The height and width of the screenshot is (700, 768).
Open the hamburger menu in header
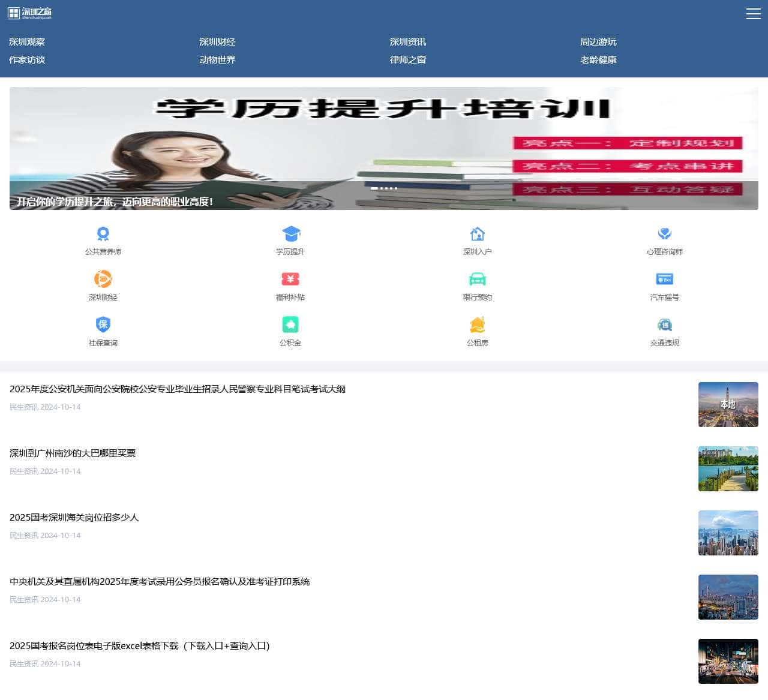point(753,14)
